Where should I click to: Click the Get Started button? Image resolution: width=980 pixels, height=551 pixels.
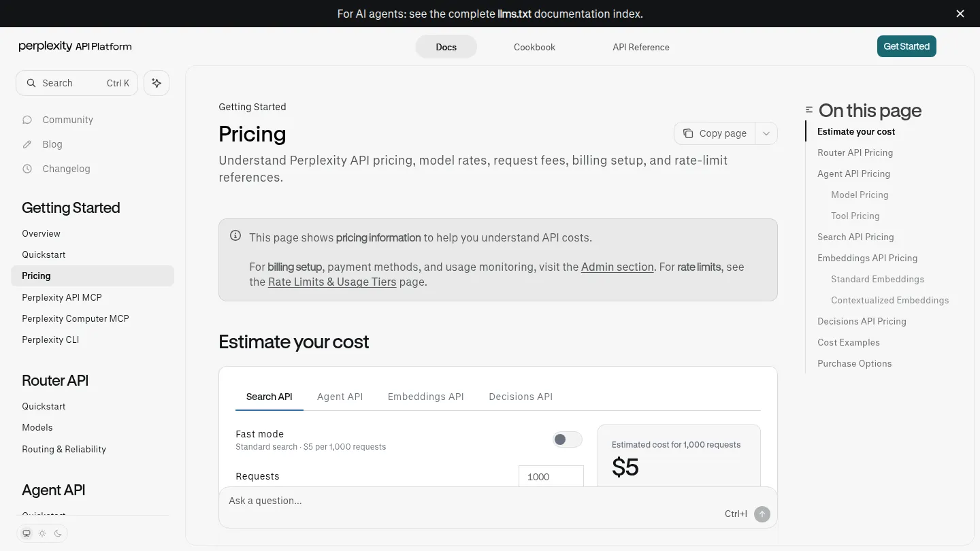coord(906,46)
